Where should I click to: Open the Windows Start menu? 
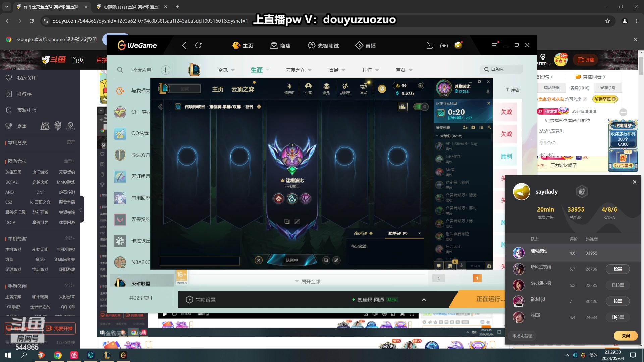click(8, 355)
